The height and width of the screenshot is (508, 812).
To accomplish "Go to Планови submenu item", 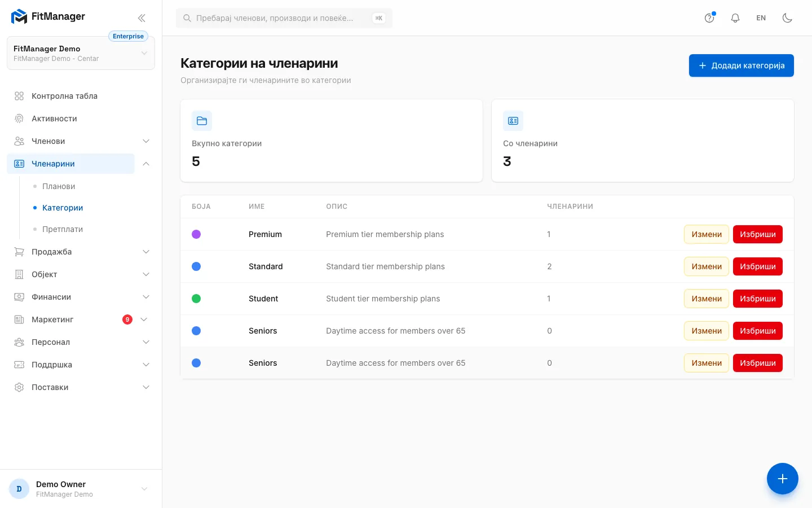I will 59,186.
